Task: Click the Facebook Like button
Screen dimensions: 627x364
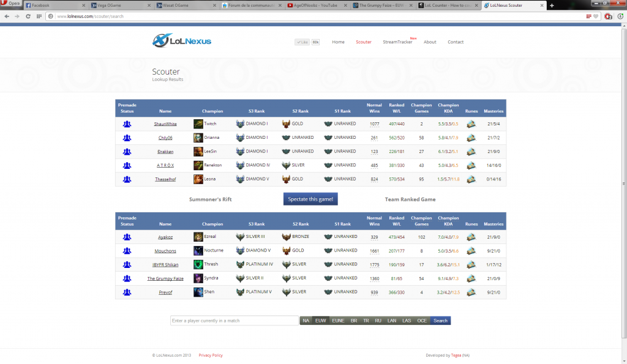Action: coord(302,42)
